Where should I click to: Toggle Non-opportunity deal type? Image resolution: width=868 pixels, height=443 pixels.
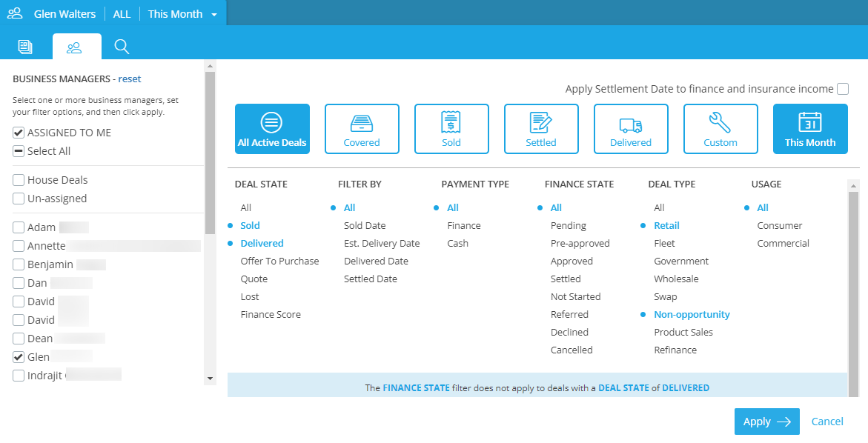(692, 314)
